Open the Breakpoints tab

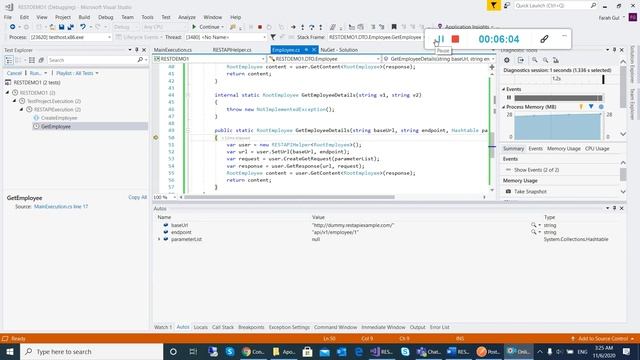pyautogui.click(x=251, y=327)
